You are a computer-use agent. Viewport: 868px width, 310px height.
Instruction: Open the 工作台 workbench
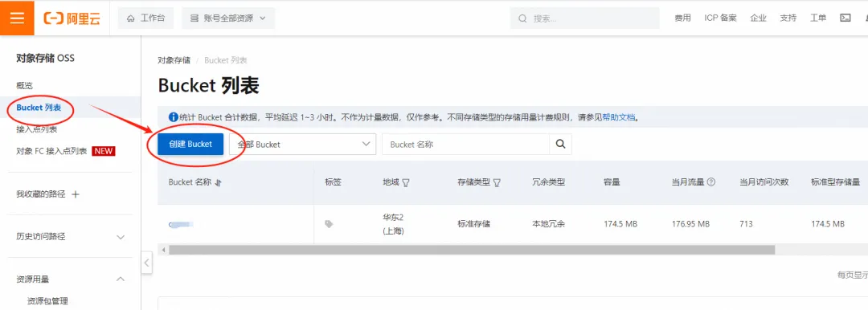coord(145,18)
